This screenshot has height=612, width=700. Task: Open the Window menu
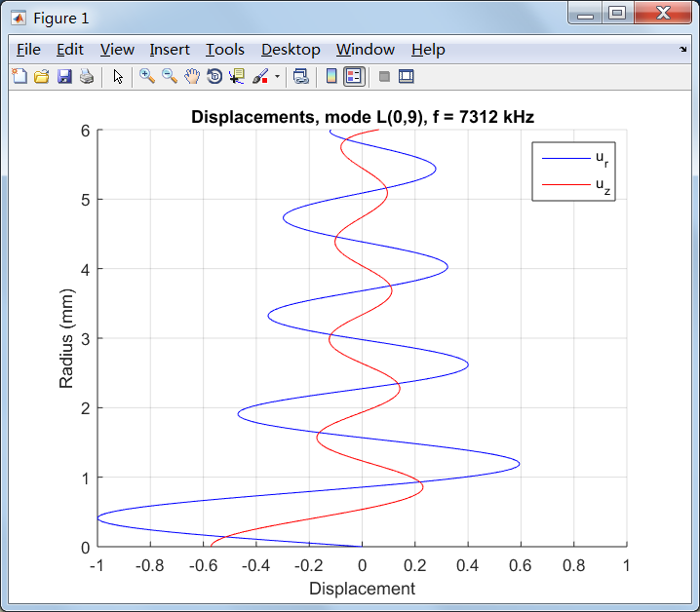[366, 50]
